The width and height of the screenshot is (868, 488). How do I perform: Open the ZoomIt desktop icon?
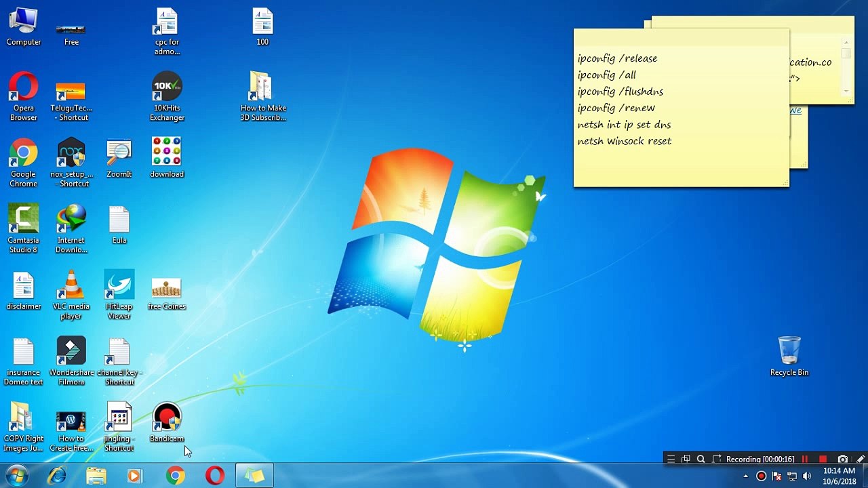pyautogui.click(x=119, y=159)
